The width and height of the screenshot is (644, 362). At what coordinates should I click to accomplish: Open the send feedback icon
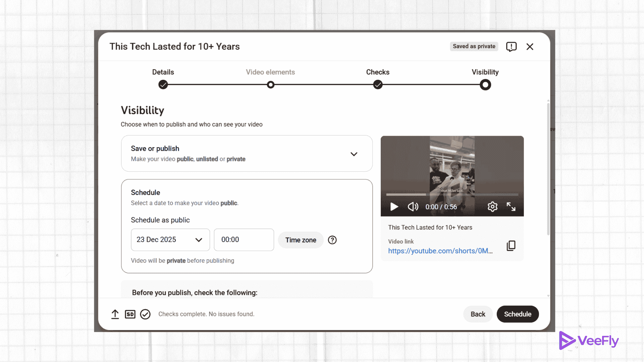(511, 47)
